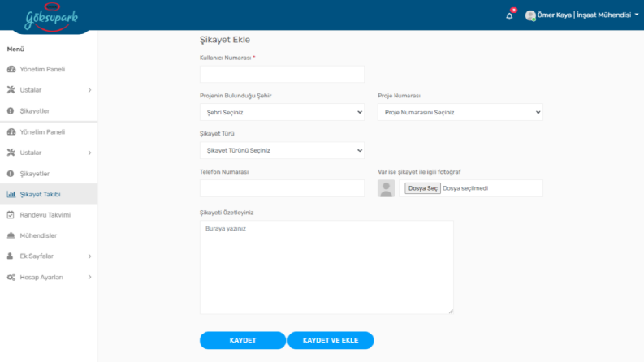Select the Şikayet Takibi menu item
Image resolution: width=644 pixels, height=362 pixels.
[49, 194]
